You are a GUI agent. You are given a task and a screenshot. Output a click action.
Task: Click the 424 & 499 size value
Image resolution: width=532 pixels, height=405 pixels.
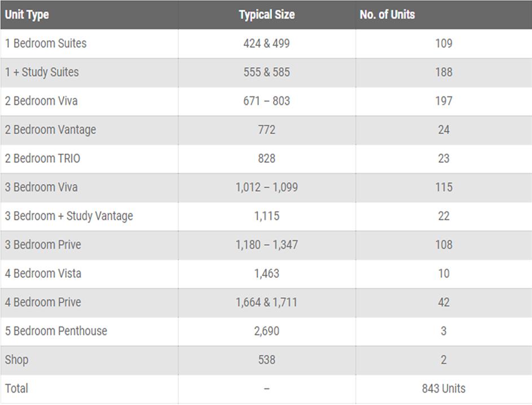tap(267, 43)
